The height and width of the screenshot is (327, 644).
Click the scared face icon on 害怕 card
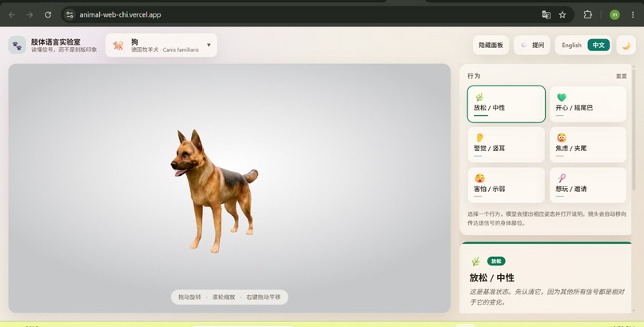click(479, 177)
